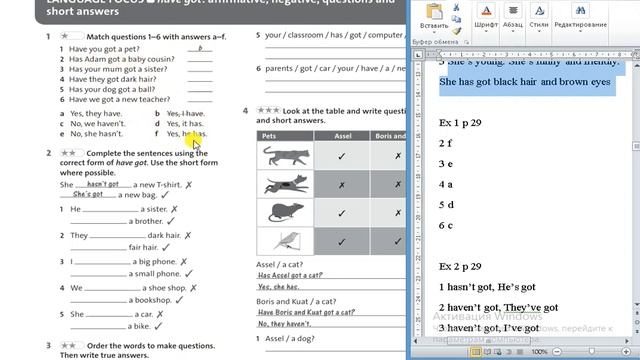The height and width of the screenshot is (360, 640).
Task: Select Outline view icon
Action: [x=509, y=351]
